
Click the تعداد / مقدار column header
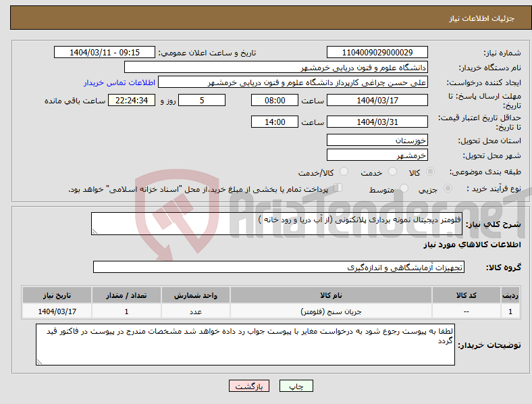126,295
